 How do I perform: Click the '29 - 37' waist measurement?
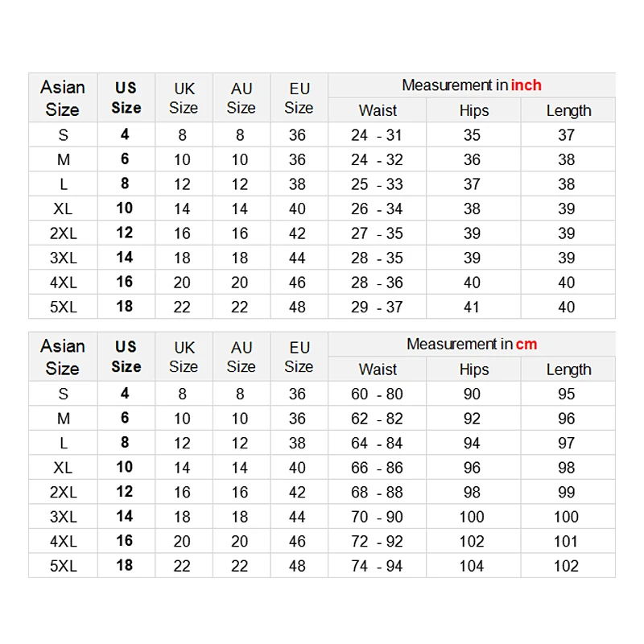point(377,307)
